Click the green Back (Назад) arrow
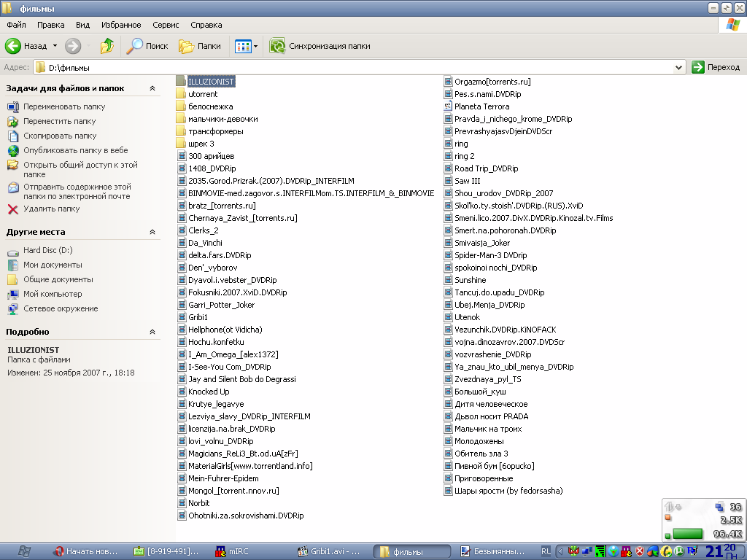The image size is (747, 560). 13,46
